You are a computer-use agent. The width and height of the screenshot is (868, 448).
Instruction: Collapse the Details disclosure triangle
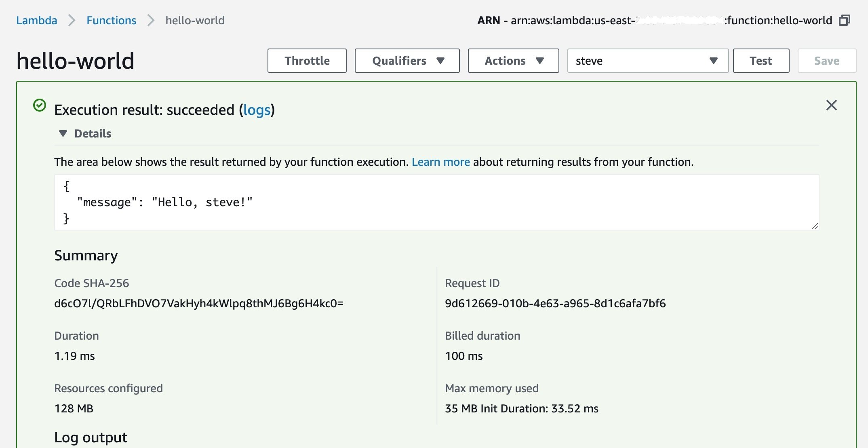pyautogui.click(x=63, y=133)
